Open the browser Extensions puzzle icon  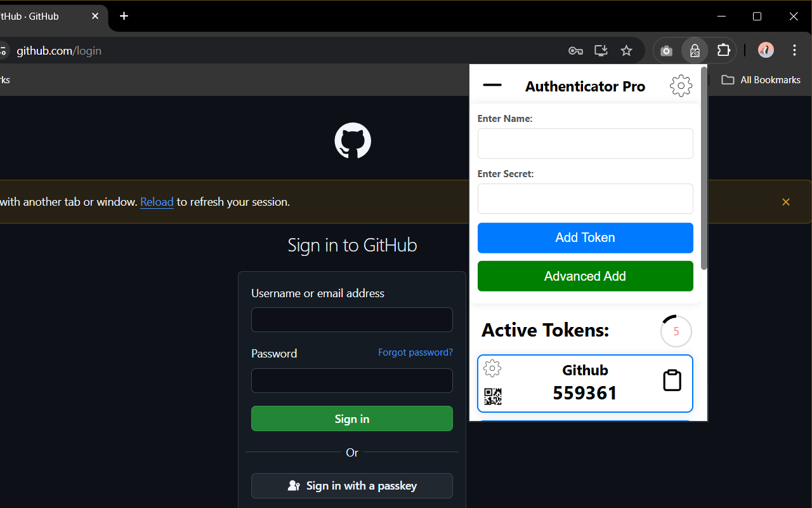click(x=723, y=50)
